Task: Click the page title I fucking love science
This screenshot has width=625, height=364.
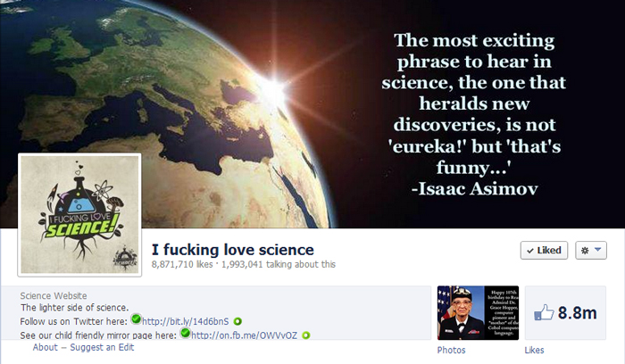Action: point(233,250)
